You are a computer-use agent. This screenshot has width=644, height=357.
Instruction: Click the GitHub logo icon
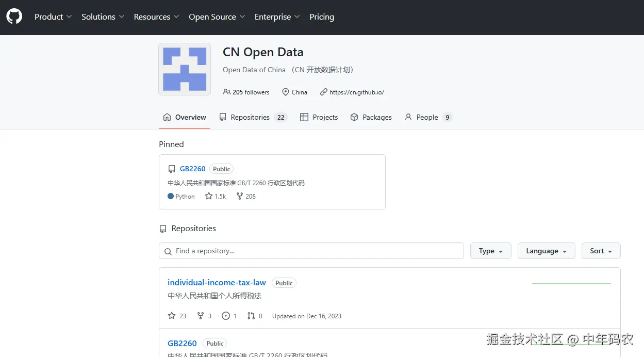14,17
